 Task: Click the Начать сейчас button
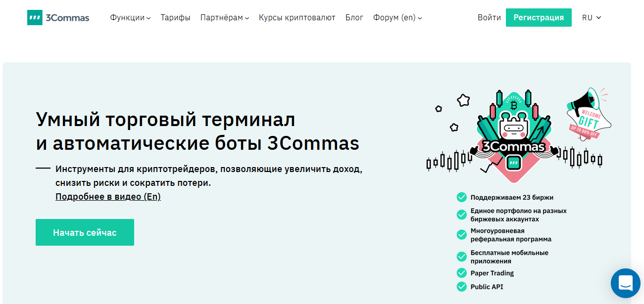(x=85, y=232)
